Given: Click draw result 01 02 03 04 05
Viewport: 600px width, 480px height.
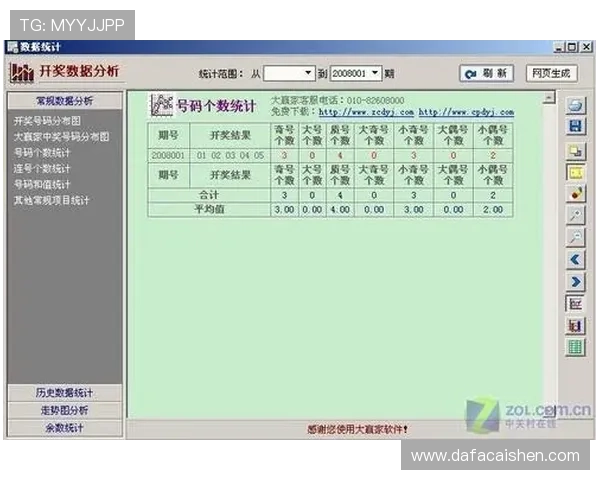Looking at the screenshot, I should pos(230,155).
